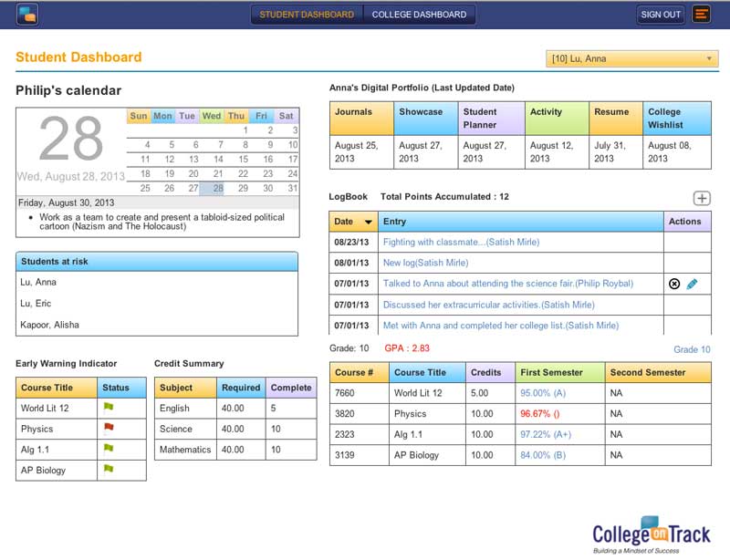Click the Science subject row in Credit Summary
The width and height of the screenshot is (730, 560).
[235, 429]
